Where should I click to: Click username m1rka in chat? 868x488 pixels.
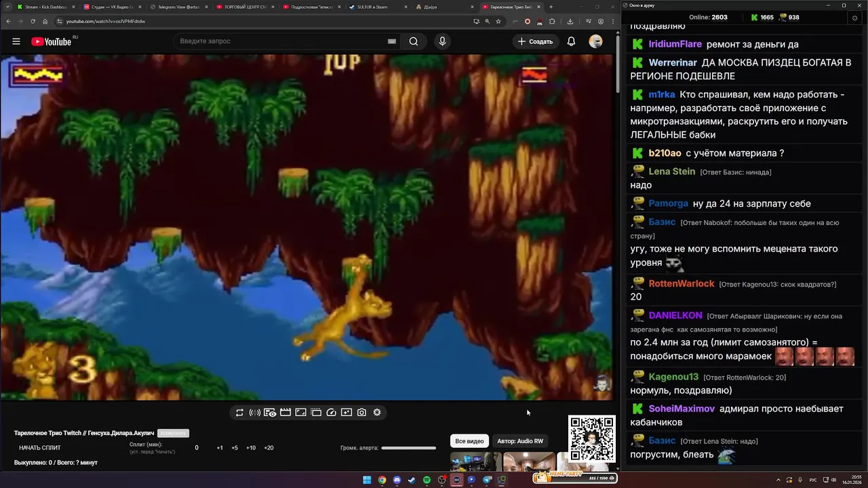(661, 94)
